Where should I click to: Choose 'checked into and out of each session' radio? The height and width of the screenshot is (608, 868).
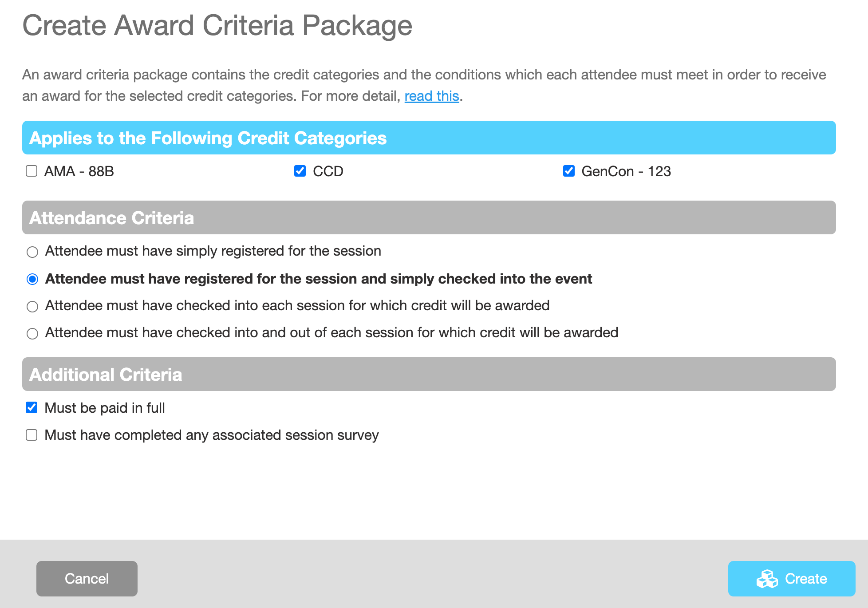(x=32, y=334)
